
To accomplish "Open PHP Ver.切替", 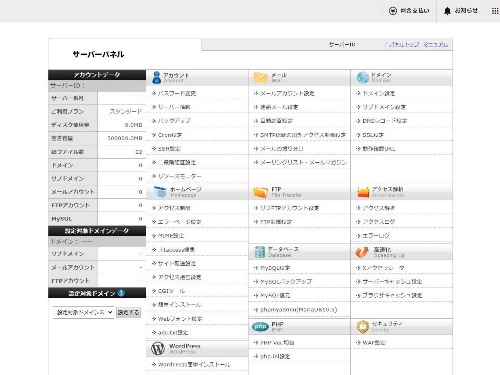I will point(277,343).
